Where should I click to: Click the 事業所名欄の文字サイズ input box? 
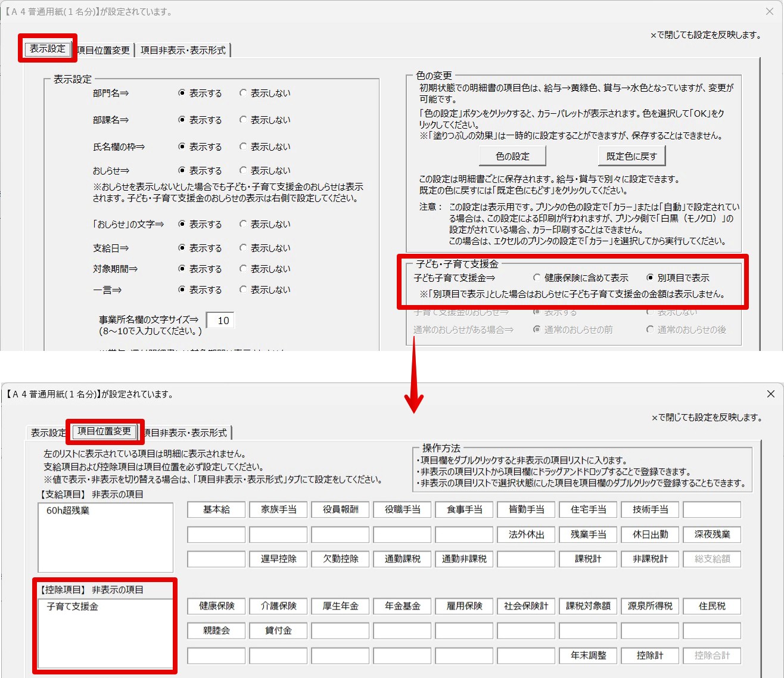tap(220, 321)
